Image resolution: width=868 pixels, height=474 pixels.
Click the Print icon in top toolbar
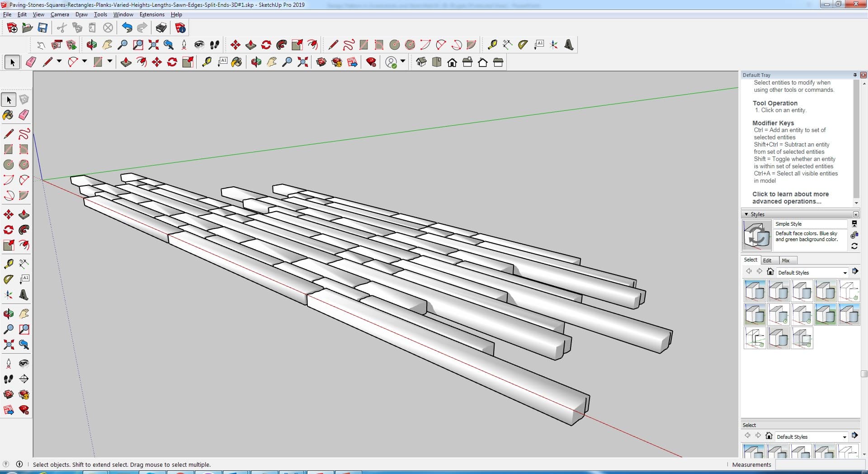point(161,28)
